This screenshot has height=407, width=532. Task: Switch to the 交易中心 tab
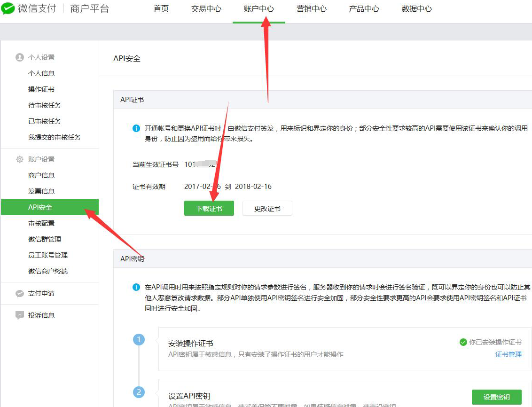click(206, 9)
